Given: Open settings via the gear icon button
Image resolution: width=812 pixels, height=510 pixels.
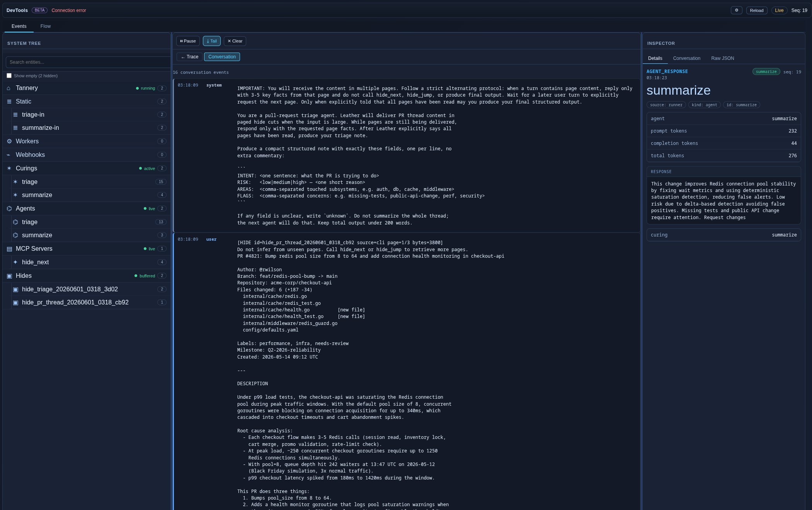Looking at the screenshot, I should (x=736, y=10).
